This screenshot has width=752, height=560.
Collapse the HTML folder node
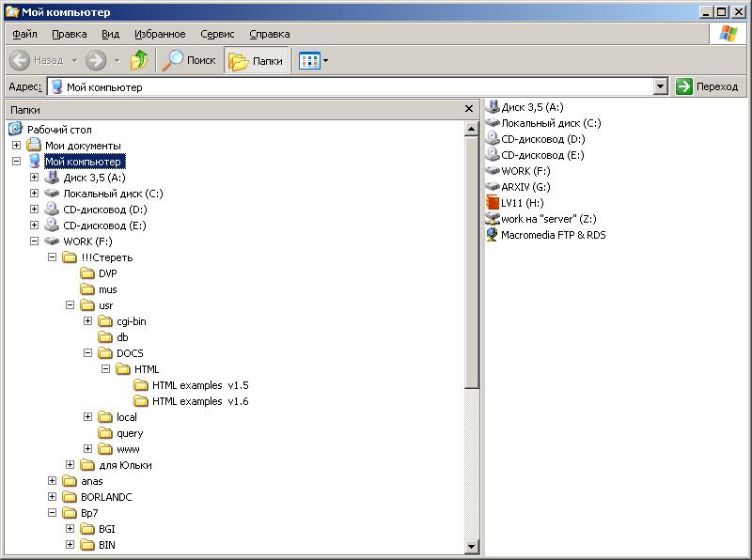pyautogui.click(x=105, y=368)
